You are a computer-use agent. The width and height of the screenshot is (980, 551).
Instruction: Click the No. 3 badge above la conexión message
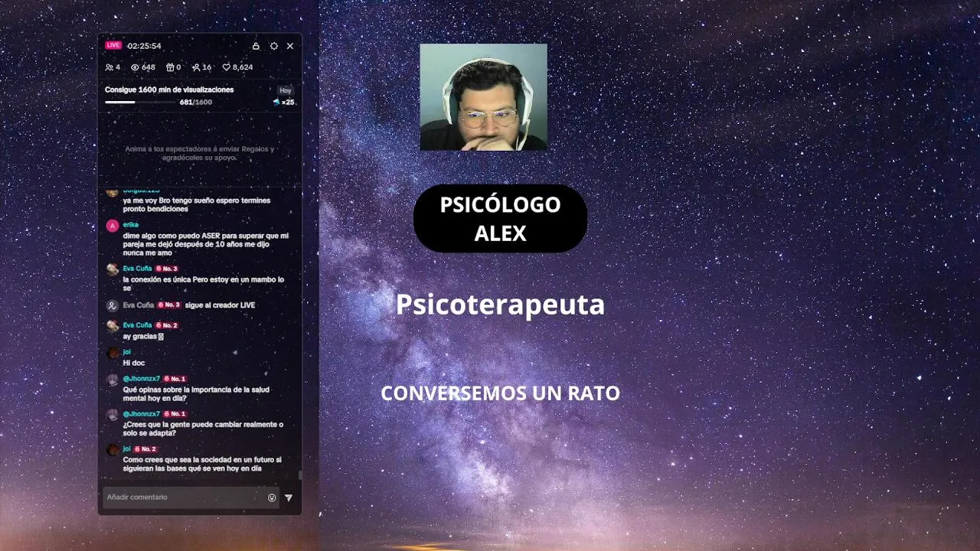(x=166, y=269)
